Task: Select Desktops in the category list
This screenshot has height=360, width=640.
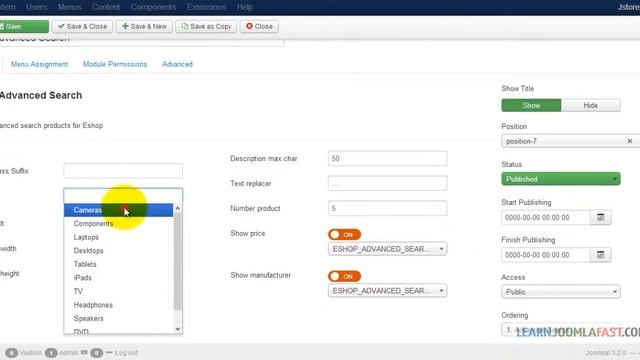Action: click(118, 251)
